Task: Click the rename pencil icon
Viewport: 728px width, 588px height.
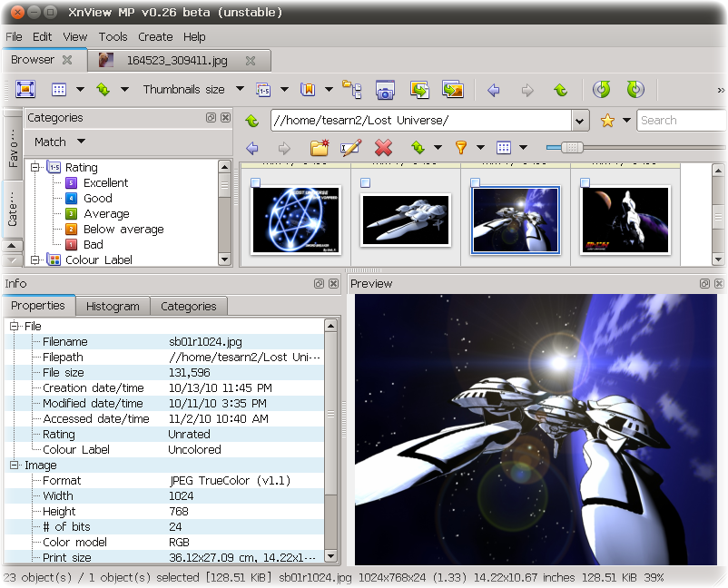Action: tap(350, 147)
